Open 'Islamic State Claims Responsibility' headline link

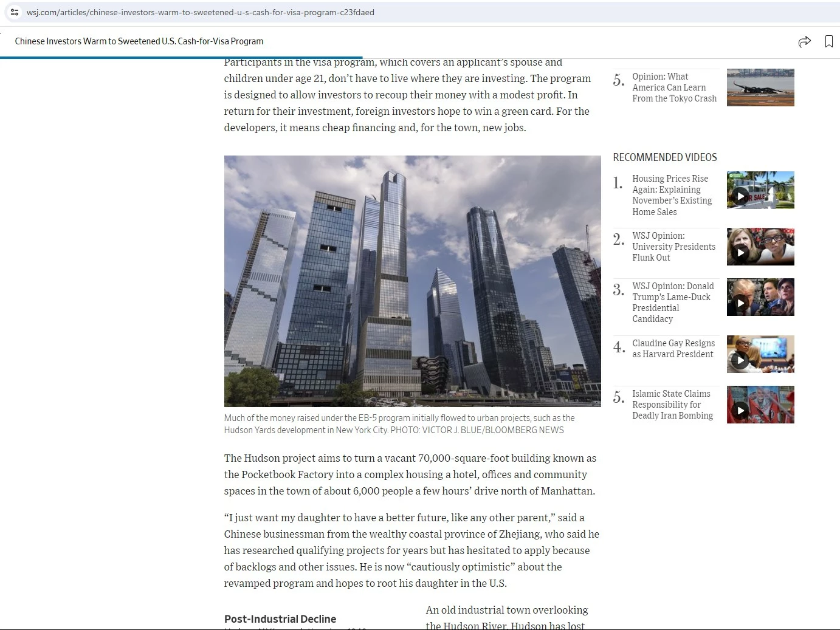click(672, 405)
